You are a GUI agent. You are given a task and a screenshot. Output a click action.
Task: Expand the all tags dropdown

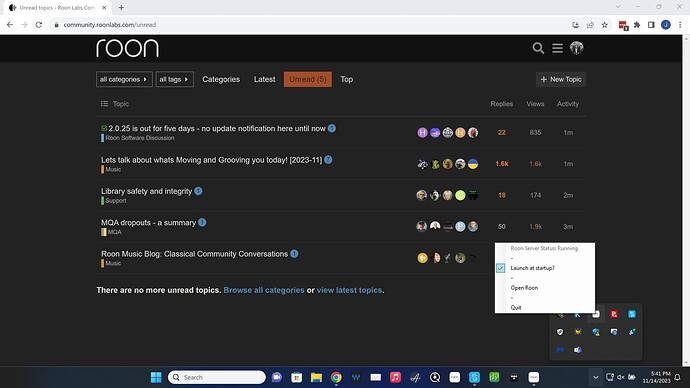174,79
